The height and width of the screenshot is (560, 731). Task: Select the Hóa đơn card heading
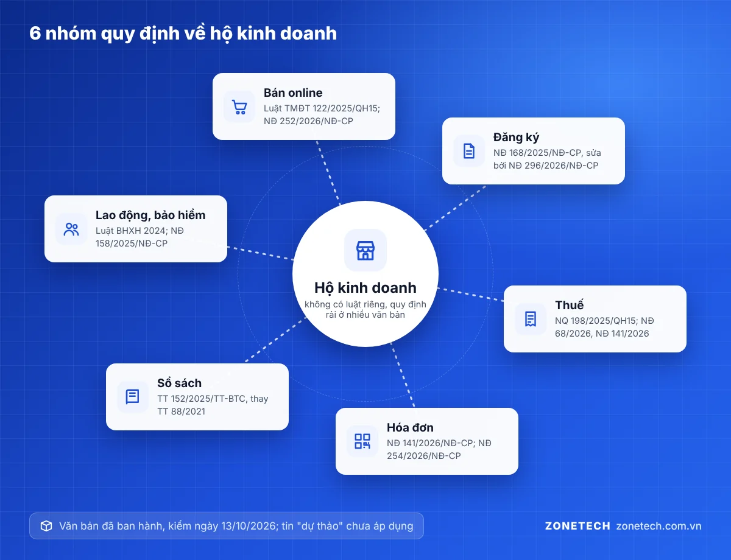[x=410, y=427]
